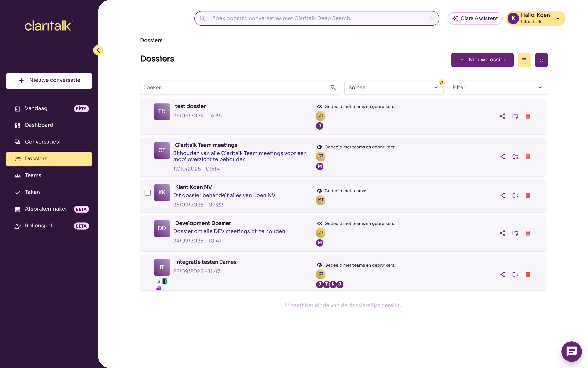Image resolution: width=588 pixels, height=368 pixels.
Task: Click the search magnifier in Zoeken field
Action: (x=333, y=87)
